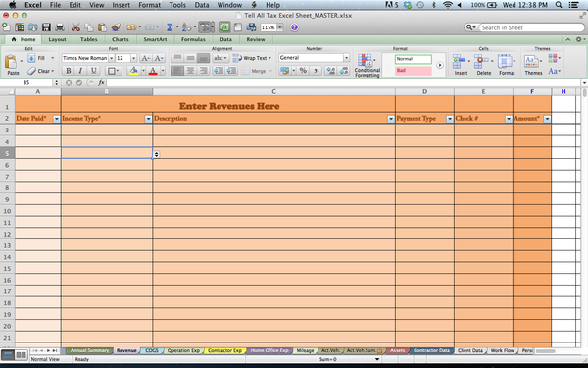Screen dimensions: 588x368
Task: Click the Insert cells icon
Action: (x=459, y=61)
